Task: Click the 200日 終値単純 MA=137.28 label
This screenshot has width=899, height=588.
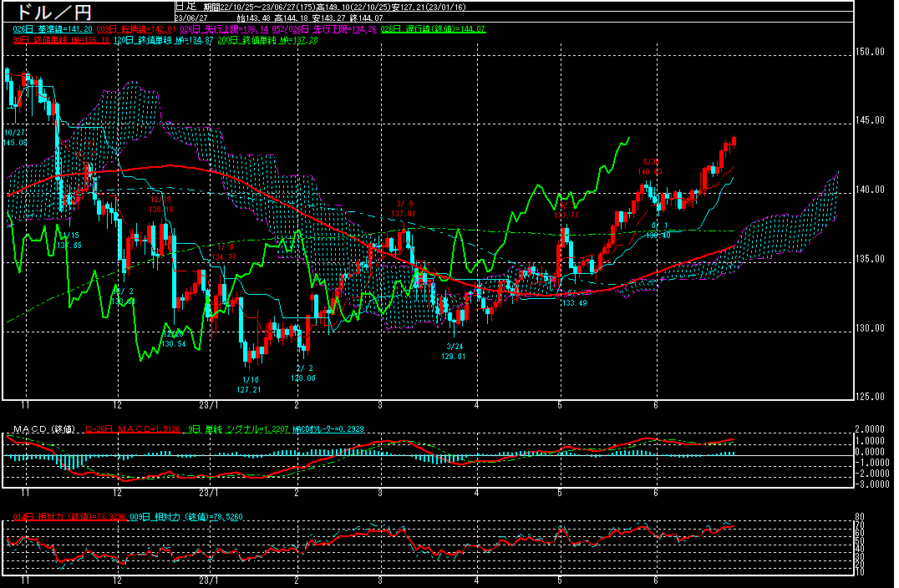Action: [x=267, y=40]
